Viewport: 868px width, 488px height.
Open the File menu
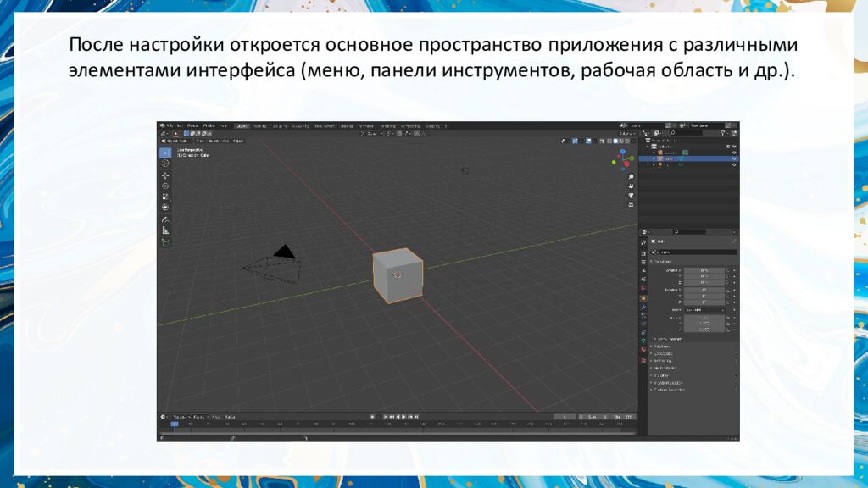pyautogui.click(x=170, y=125)
